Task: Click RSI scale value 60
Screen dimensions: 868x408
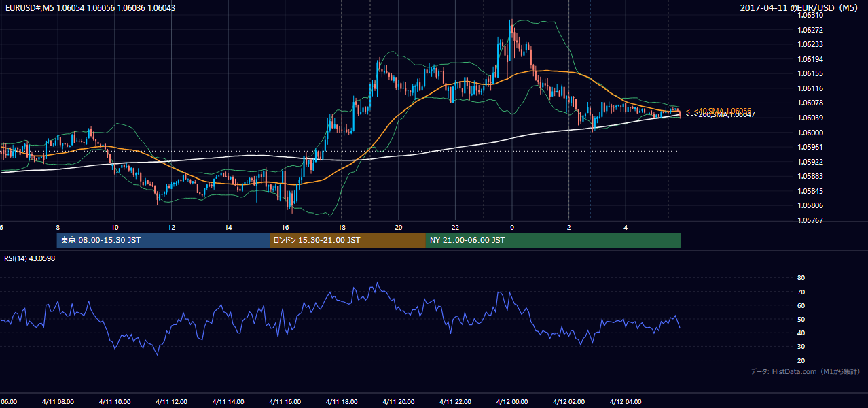Action: pos(801,305)
